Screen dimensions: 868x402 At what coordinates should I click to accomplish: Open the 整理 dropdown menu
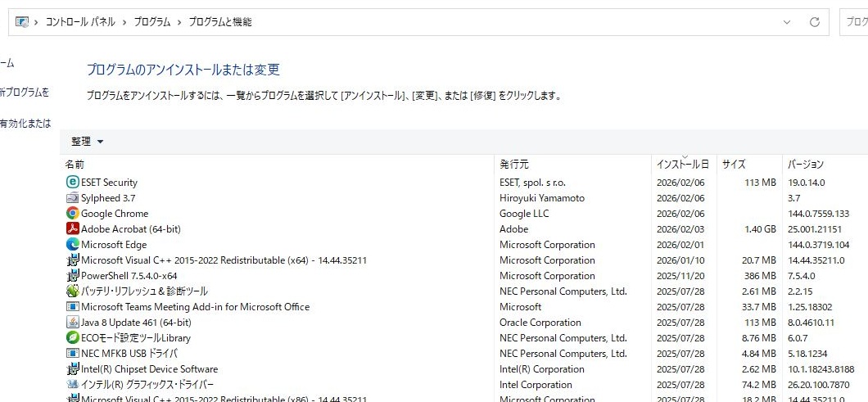click(88, 142)
